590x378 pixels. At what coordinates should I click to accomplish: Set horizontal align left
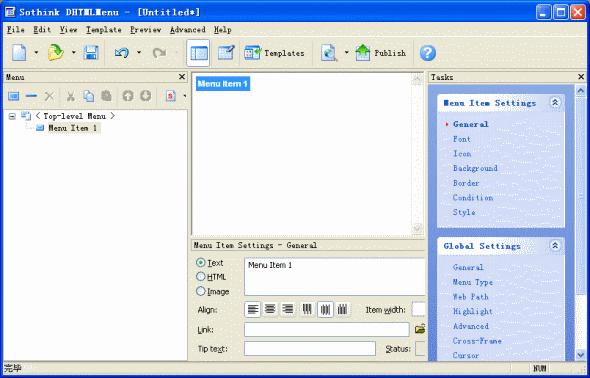253,310
